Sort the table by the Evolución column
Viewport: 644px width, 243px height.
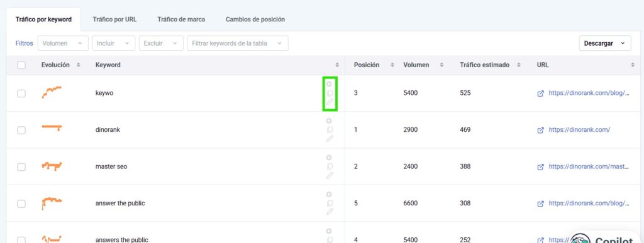(79, 65)
